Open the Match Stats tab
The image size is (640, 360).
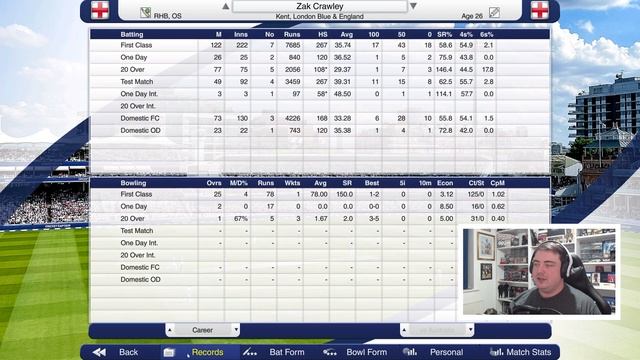coord(529,352)
